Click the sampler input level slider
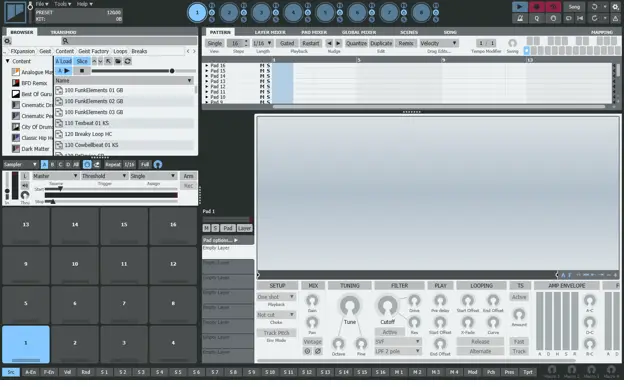 [7, 187]
